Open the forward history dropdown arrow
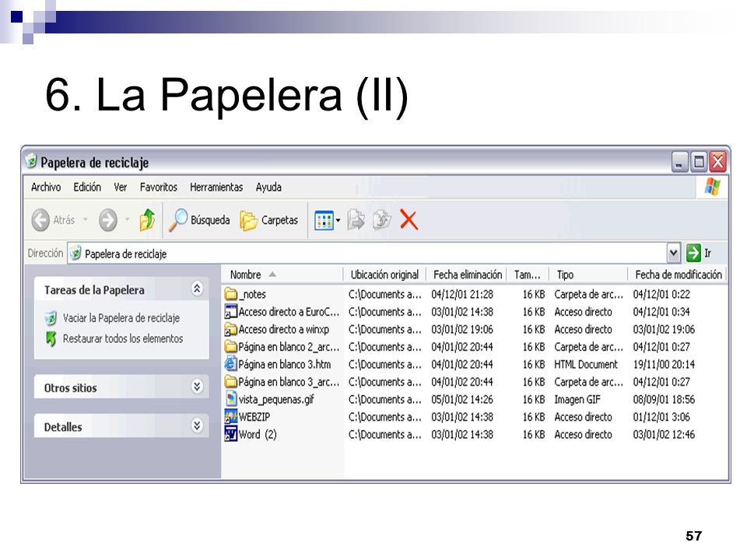This screenshot has height=560, width=747. [x=127, y=220]
